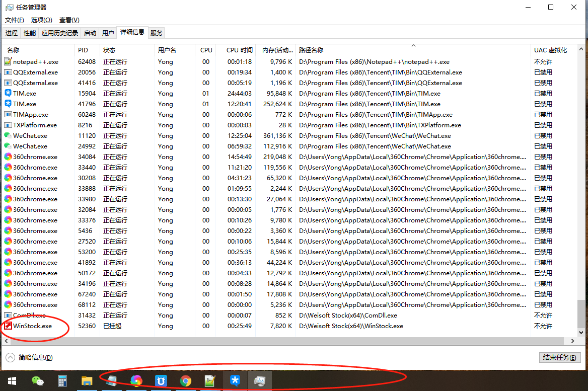Open Calculator from the taskbar
The image size is (588, 391).
pos(62,381)
